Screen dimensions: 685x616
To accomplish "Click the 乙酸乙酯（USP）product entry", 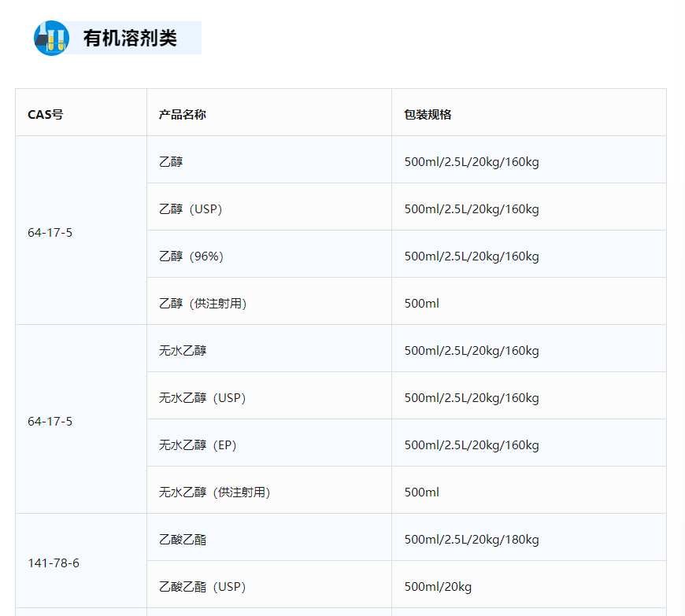I will coord(202,587).
